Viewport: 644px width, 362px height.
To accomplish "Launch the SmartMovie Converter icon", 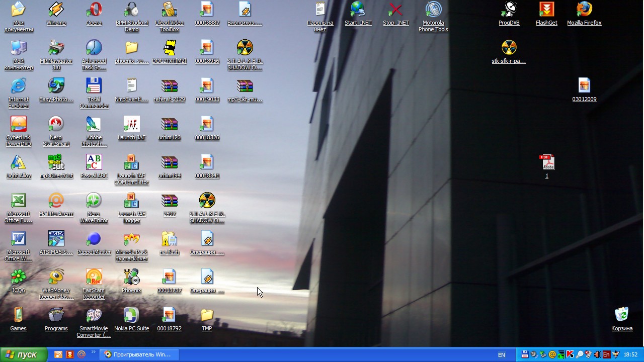I will pyautogui.click(x=94, y=322).
